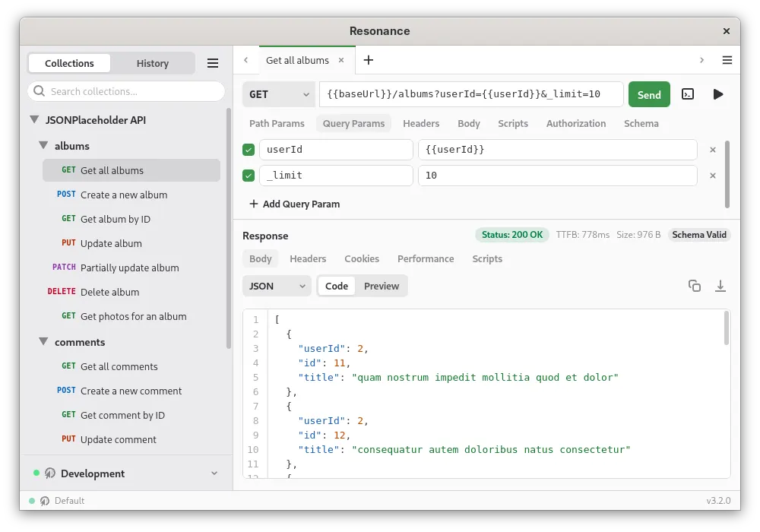Image resolution: width=760 pixels, height=532 pixels.
Task: Open the response Scripts tab
Action: tap(487, 258)
